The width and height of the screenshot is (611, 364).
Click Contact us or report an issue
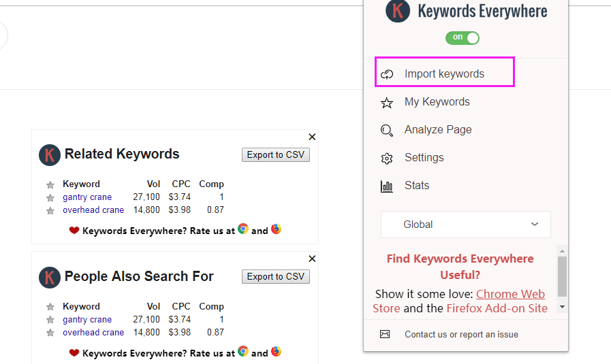coord(461,335)
